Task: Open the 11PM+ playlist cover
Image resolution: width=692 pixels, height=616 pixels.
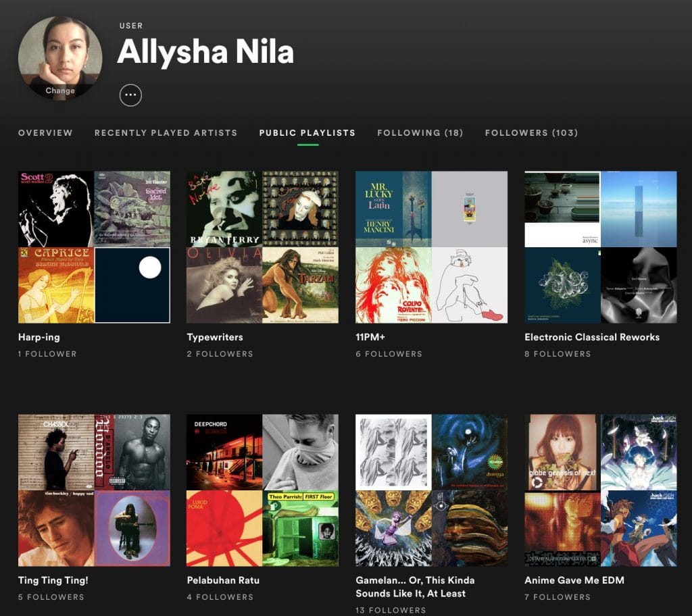Action: click(x=432, y=247)
